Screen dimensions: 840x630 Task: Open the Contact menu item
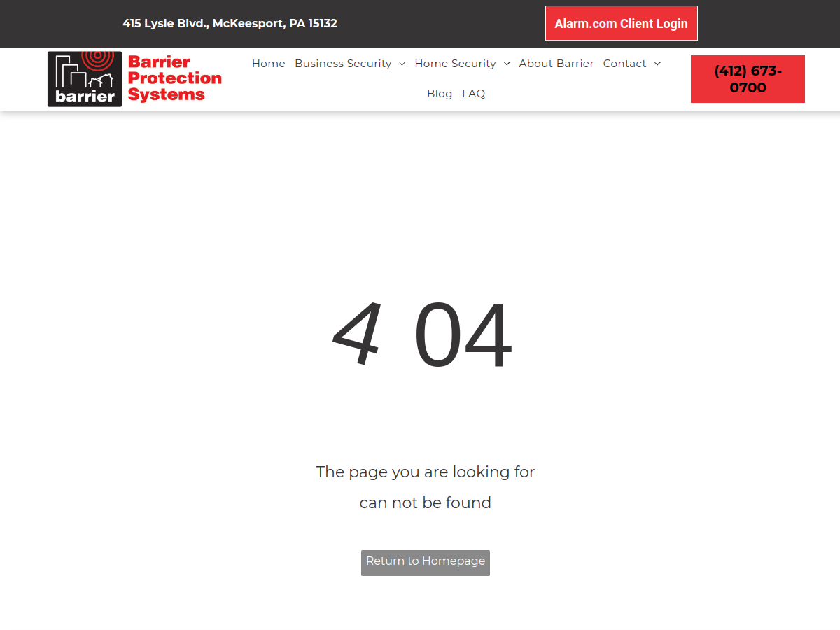tap(624, 64)
